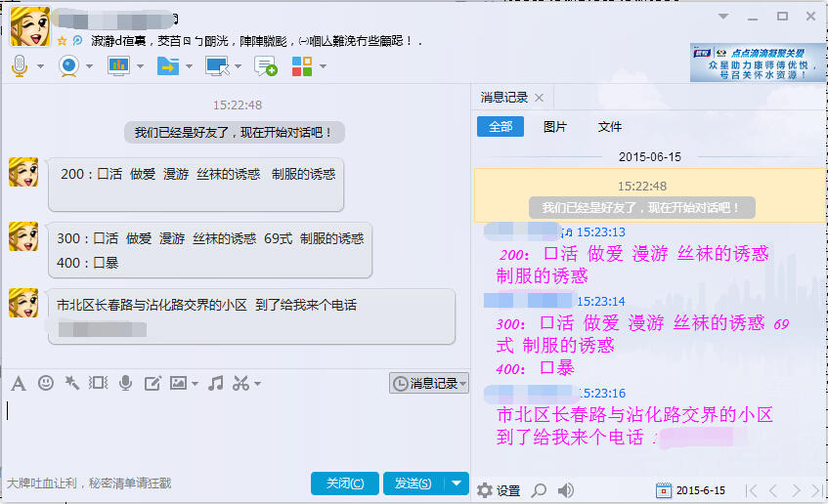Click the music note icon

[216, 383]
